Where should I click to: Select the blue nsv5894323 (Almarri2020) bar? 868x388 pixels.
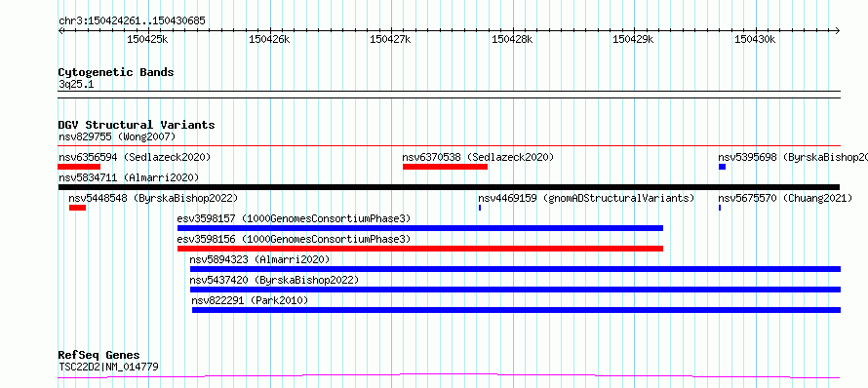tap(515, 269)
